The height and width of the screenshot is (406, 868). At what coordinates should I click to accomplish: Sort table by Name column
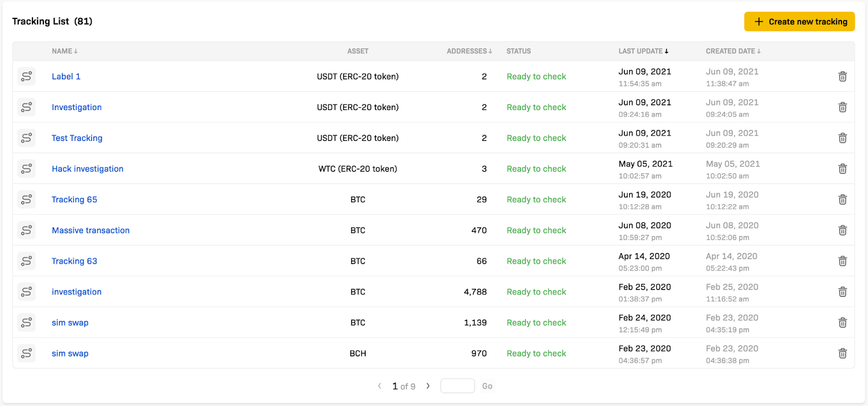click(65, 51)
